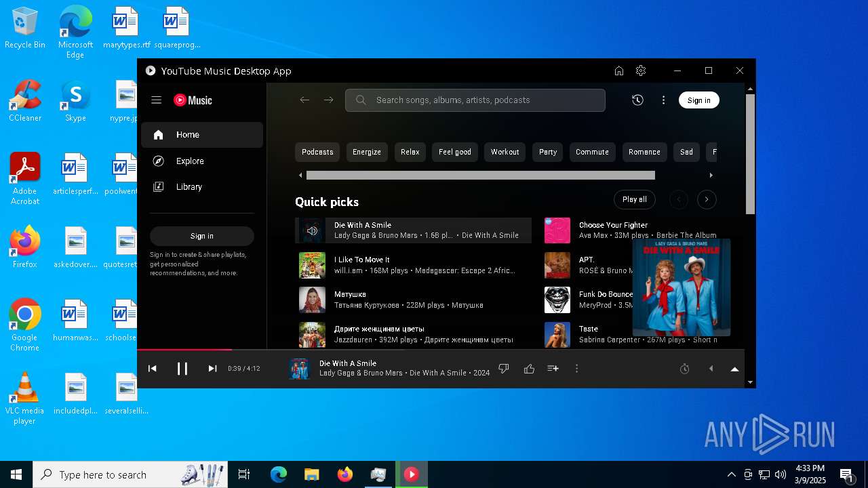The height and width of the screenshot is (488, 868).
Task: Play I Like To Move It thumbnail
Action: pyautogui.click(x=312, y=265)
